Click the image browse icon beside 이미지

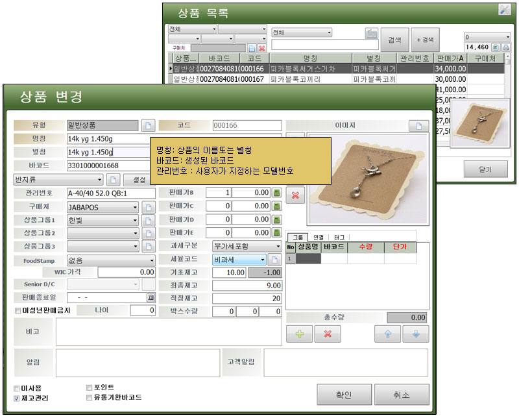click(421, 125)
